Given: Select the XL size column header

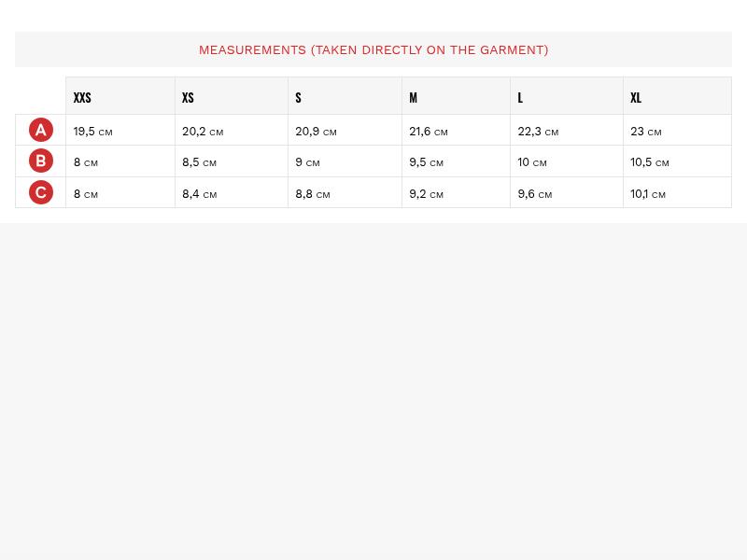Looking at the screenshot, I should click(636, 97).
